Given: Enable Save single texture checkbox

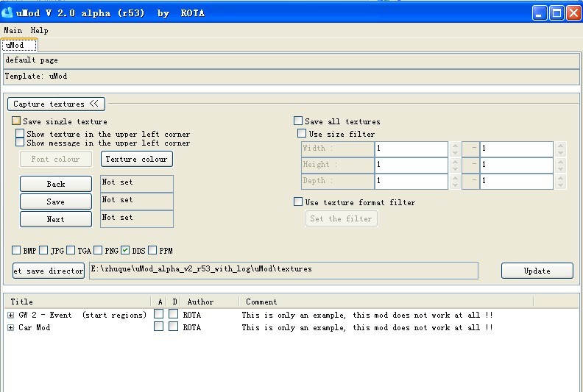Looking at the screenshot, I should (x=16, y=121).
